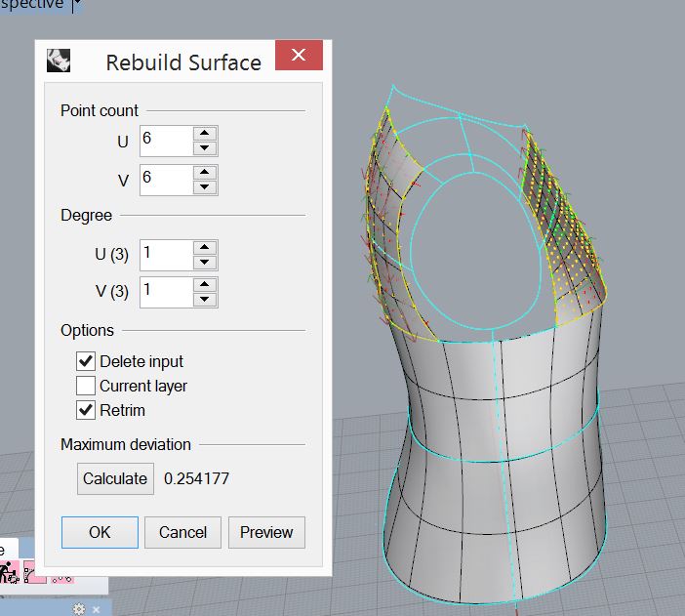Increase Point count U value

[x=205, y=134]
